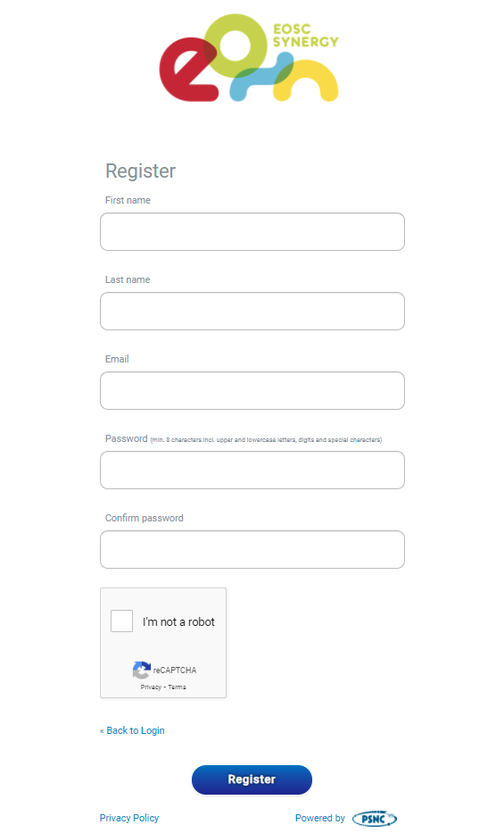Click the Register page heading
Screen dimensions: 504x833
pyautogui.click(x=141, y=171)
